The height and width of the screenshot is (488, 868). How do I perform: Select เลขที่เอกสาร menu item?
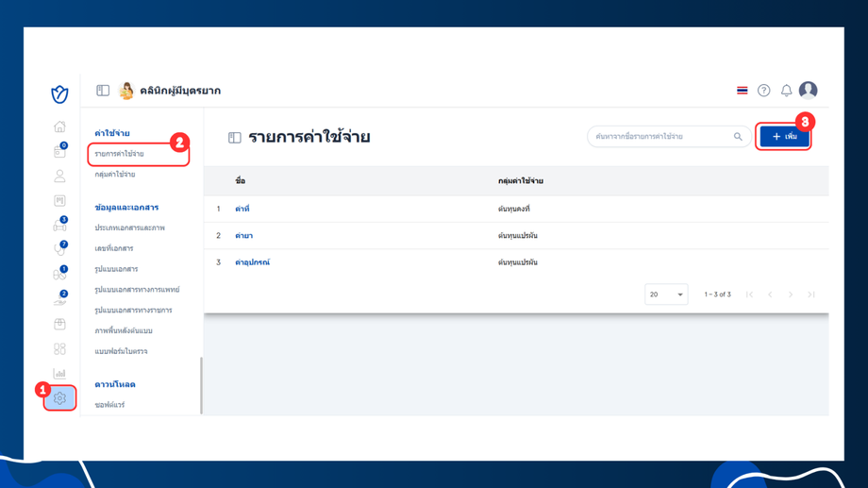pyautogui.click(x=114, y=248)
